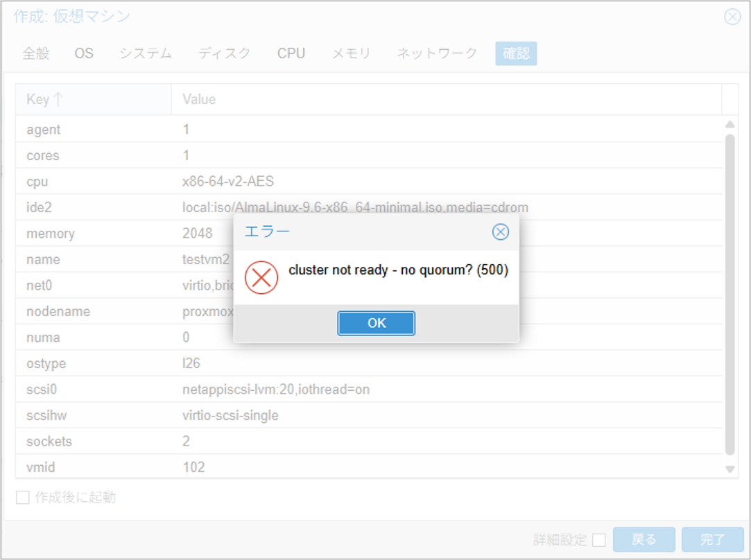Image resolution: width=751 pixels, height=560 pixels.
Task: Toggle the 詳細設定 checkbox
Action: tap(599, 540)
